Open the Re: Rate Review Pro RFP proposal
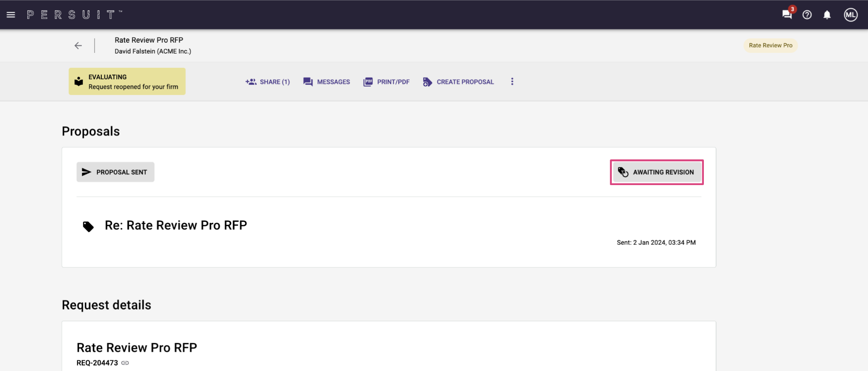The image size is (868, 371). pyautogui.click(x=176, y=225)
